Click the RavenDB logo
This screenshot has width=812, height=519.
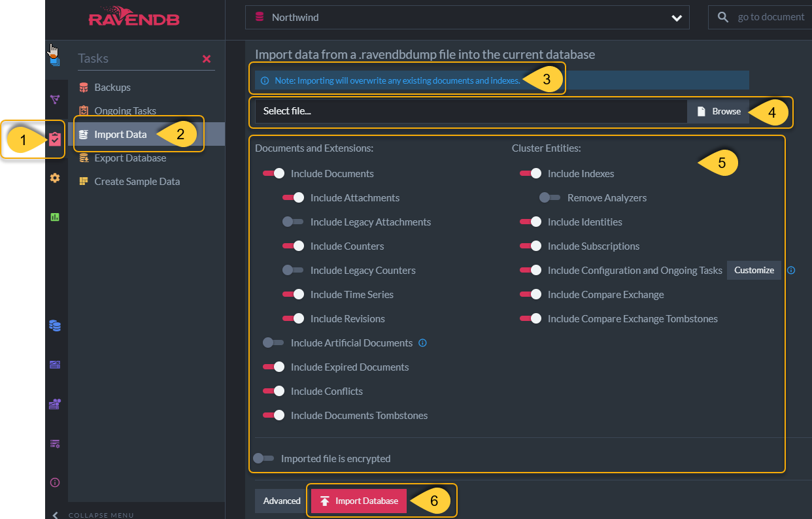point(134,16)
